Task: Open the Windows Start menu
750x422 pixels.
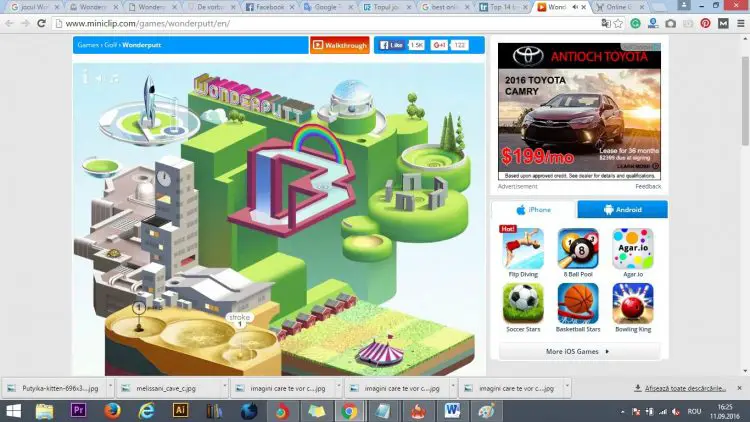Action: [x=13, y=411]
